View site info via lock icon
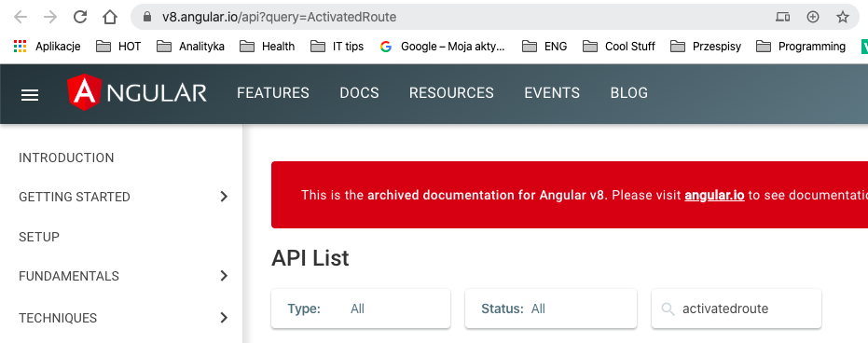This screenshot has height=343, width=868. pyautogui.click(x=146, y=17)
